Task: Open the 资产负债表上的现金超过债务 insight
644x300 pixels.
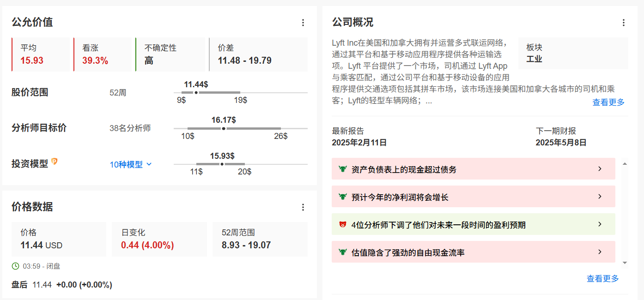Action: [474, 169]
